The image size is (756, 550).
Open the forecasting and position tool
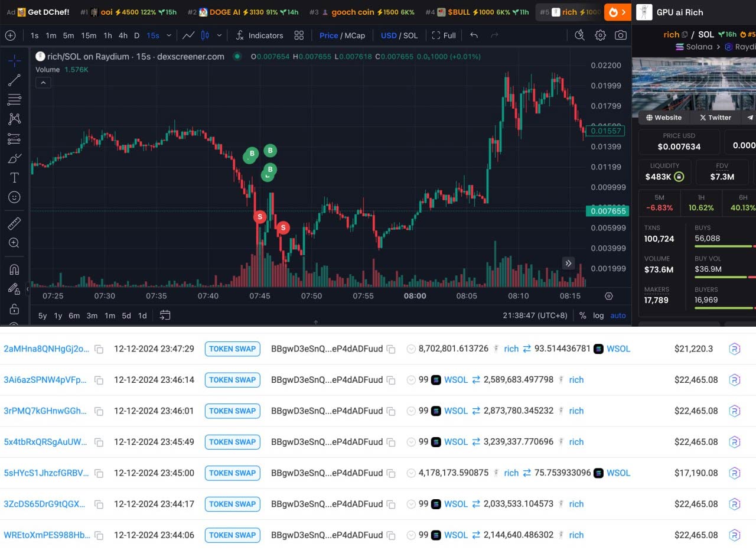coord(14,139)
